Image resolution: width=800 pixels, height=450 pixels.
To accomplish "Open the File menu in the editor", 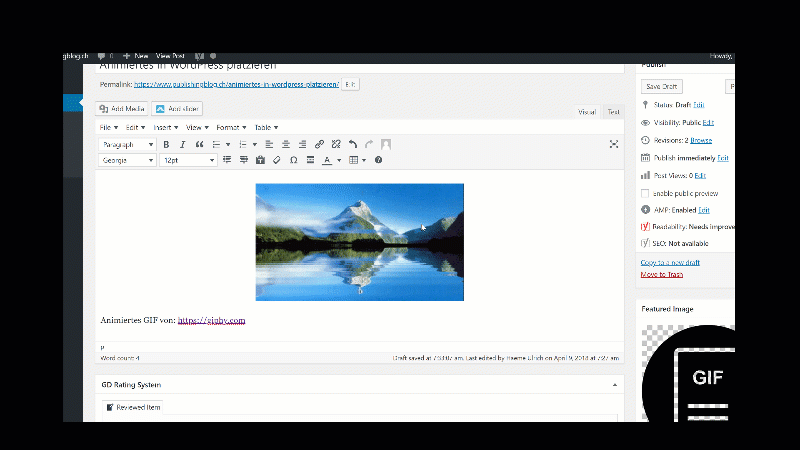I will 109,128.
